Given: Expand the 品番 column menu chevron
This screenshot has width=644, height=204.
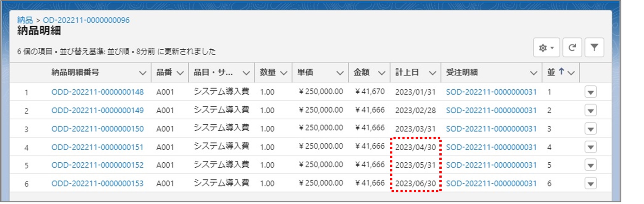Looking at the screenshot, I should 180,73.
